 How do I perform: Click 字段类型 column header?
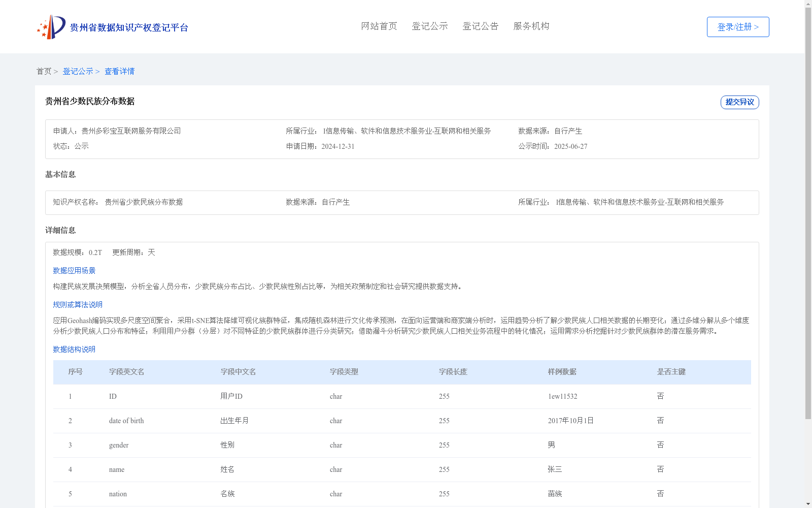(344, 372)
